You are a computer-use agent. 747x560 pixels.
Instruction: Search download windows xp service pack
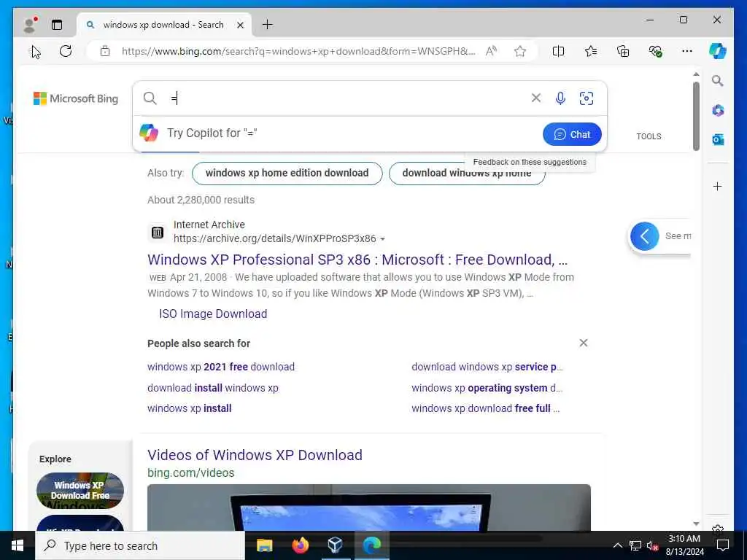click(487, 367)
